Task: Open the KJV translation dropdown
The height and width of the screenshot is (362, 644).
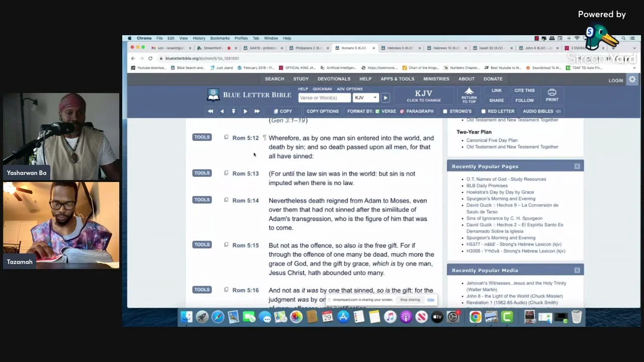Action: (366, 98)
